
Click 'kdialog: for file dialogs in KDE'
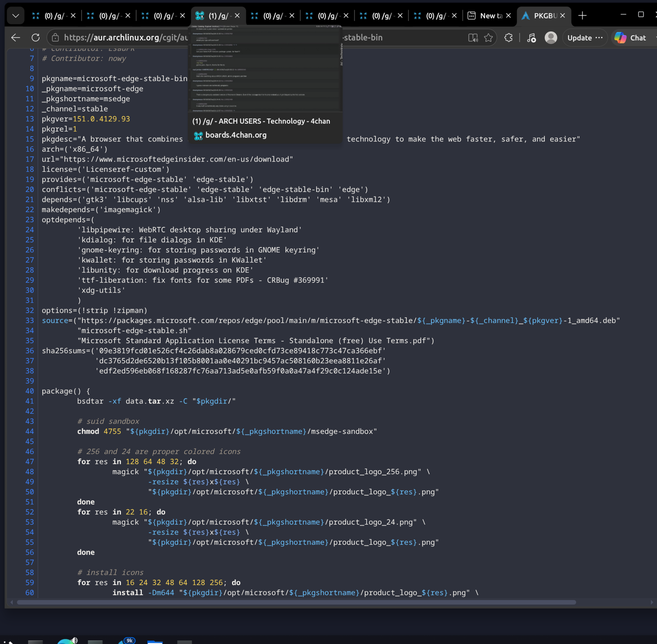[x=152, y=240]
